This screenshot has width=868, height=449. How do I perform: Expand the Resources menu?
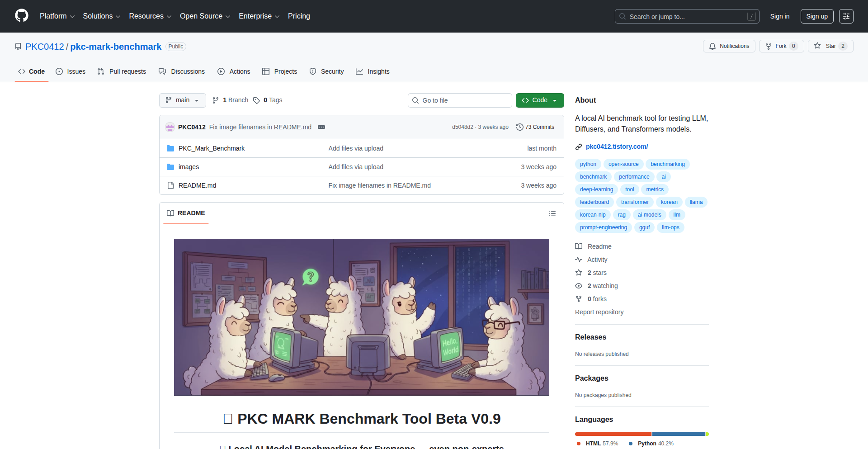click(150, 16)
